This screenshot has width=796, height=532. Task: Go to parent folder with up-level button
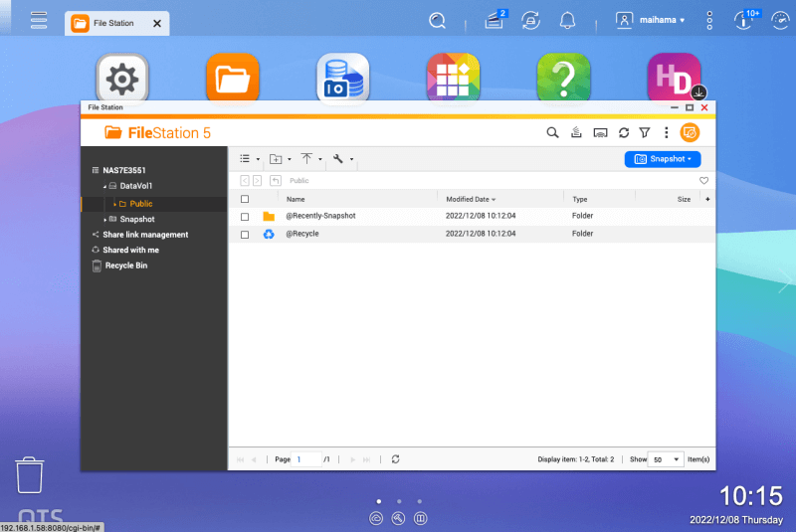click(276, 181)
